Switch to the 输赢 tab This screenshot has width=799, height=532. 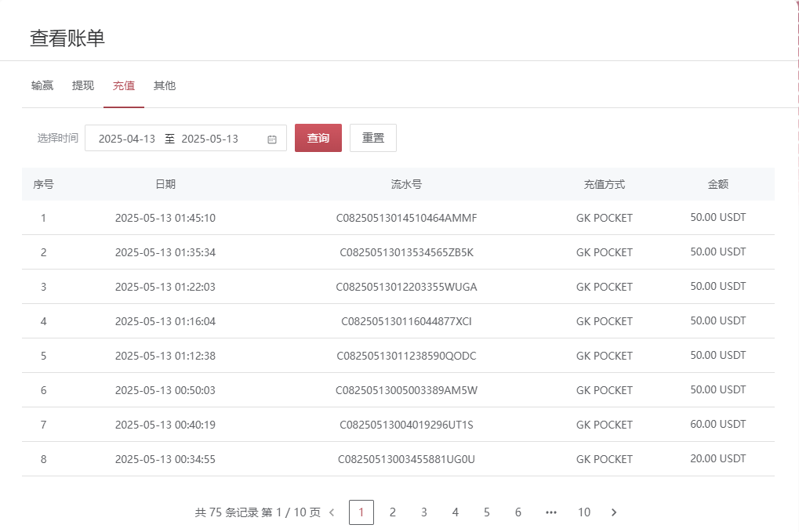click(x=42, y=85)
